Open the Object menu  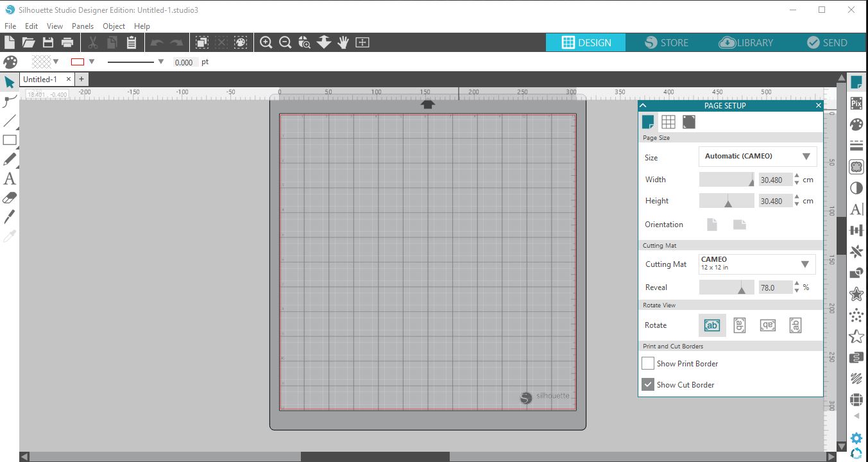click(x=114, y=26)
